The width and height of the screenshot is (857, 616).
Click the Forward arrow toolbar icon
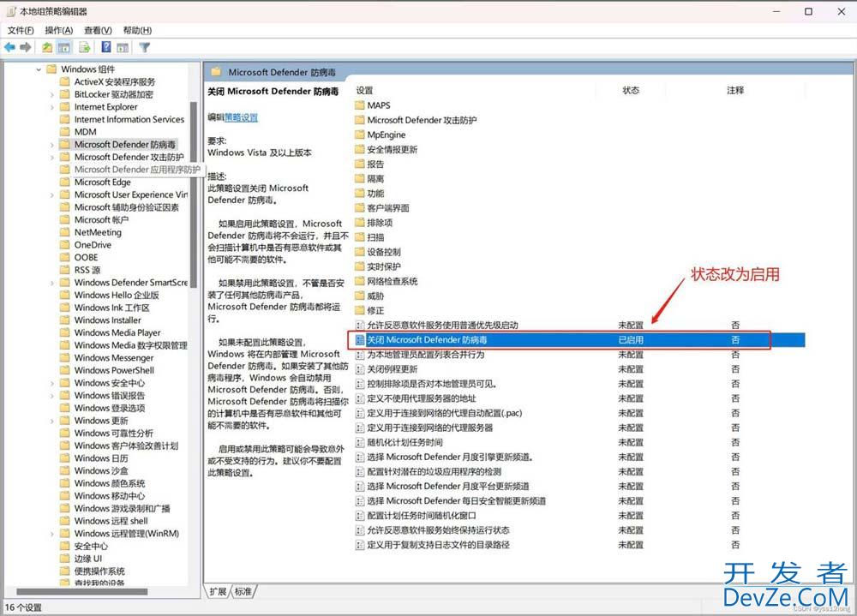point(25,48)
